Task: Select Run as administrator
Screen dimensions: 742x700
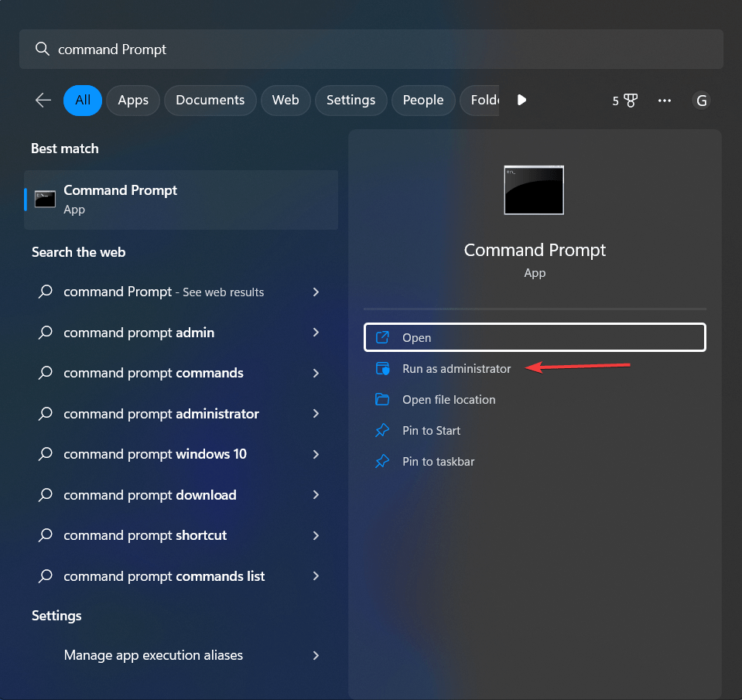Action: click(455, 368)
